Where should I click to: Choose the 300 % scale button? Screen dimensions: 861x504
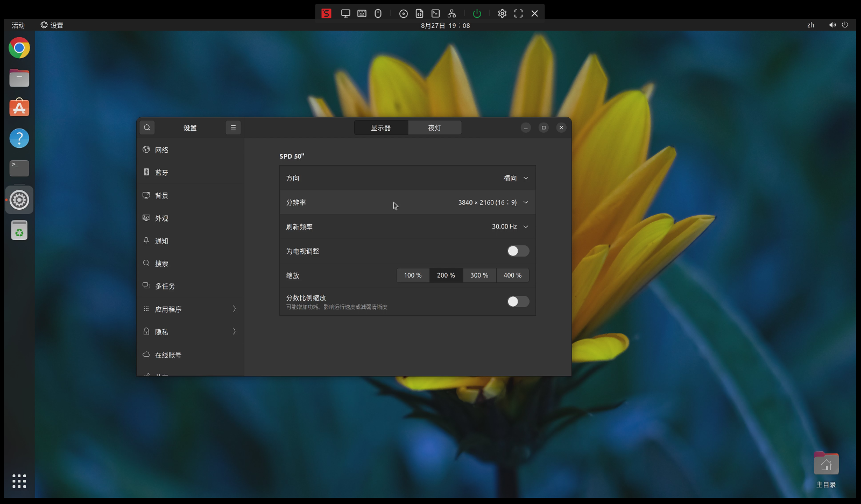479,275
